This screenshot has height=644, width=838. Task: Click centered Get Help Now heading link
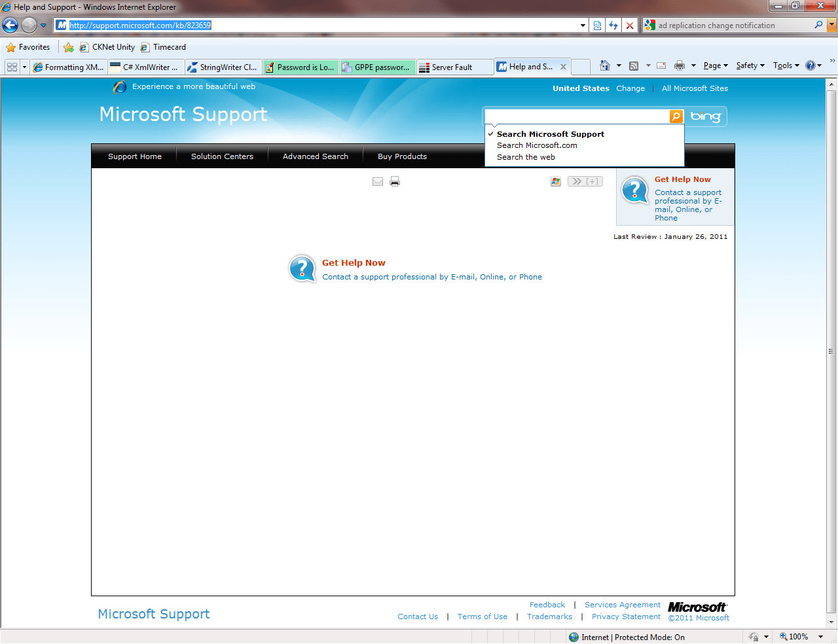(x=354, y=263)
